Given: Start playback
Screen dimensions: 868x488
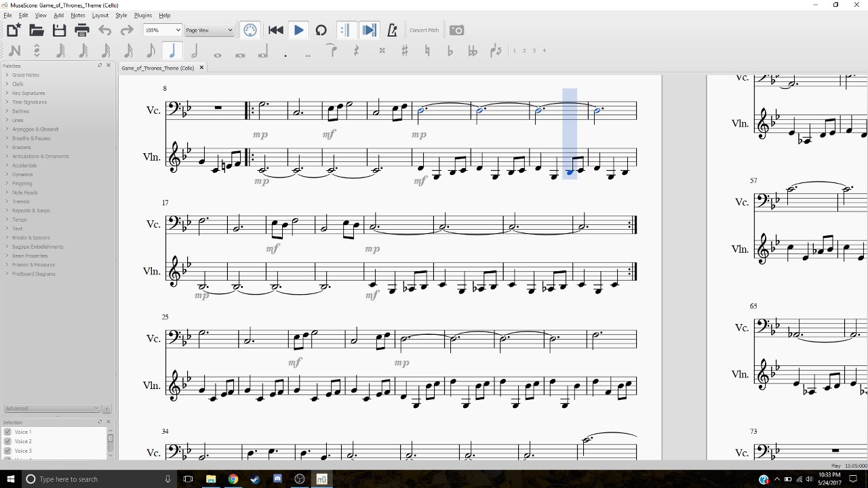Looking at the screenshot, I should (298, 30).
